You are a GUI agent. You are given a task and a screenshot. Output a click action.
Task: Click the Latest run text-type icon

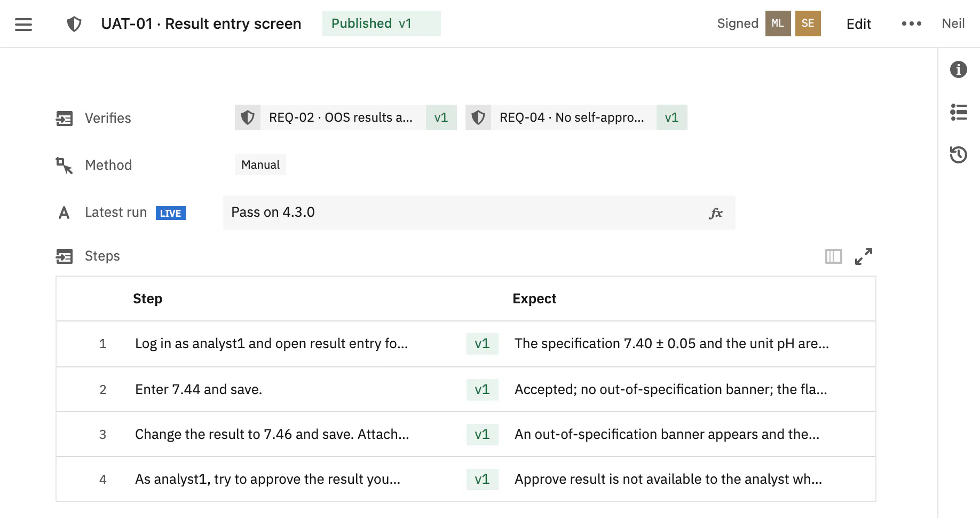point(64,213)
